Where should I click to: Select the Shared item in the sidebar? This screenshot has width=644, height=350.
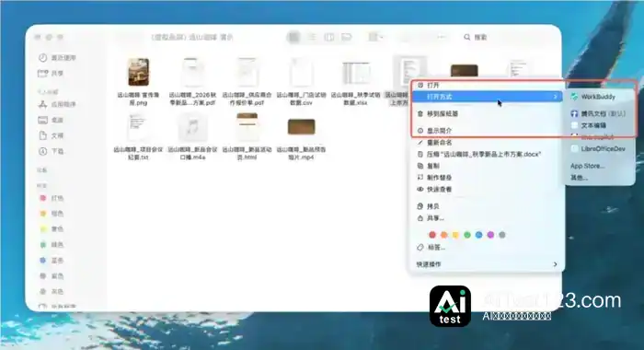51,73
